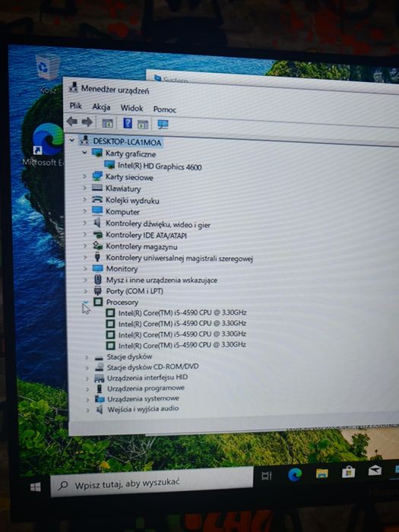Click the Windows Start button
Viewport: 399px width, 532px height.
[35, 487]
